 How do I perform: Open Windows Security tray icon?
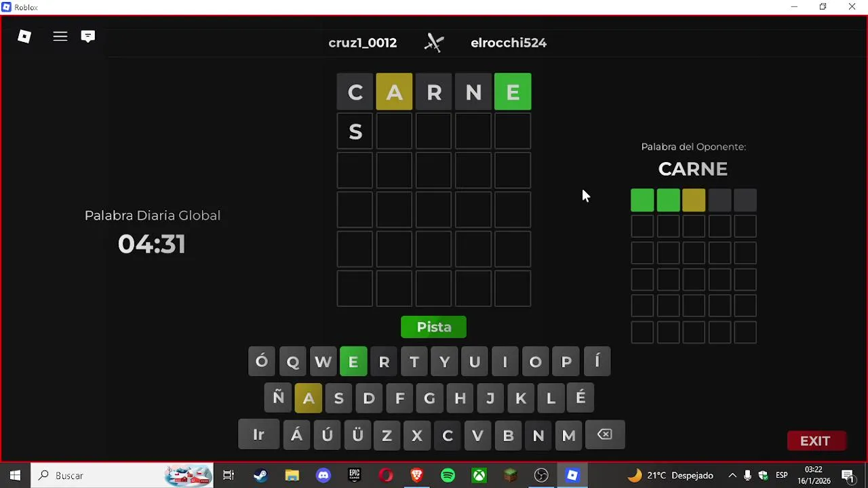tap(764, 476)
